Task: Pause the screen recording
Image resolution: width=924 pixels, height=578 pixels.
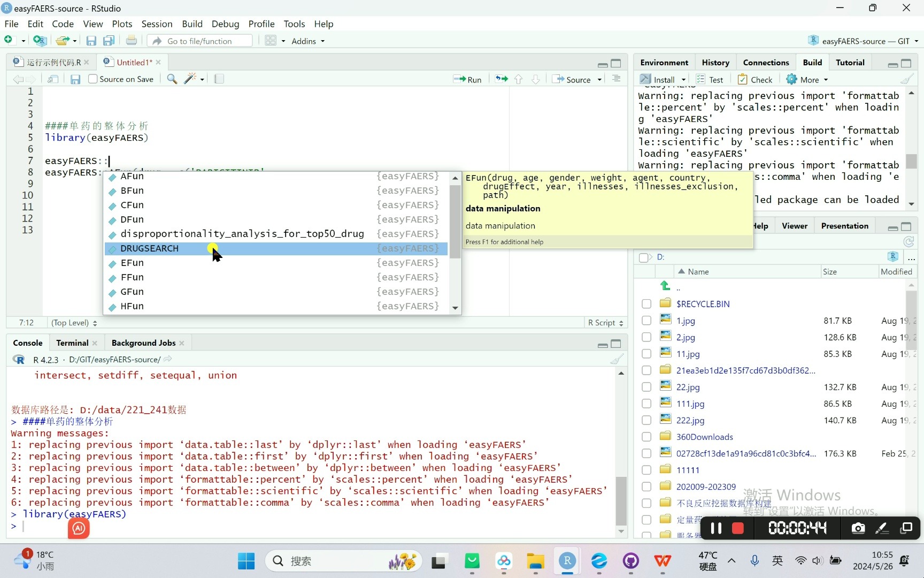Action: pyautogui.click(x=715, y=528)
